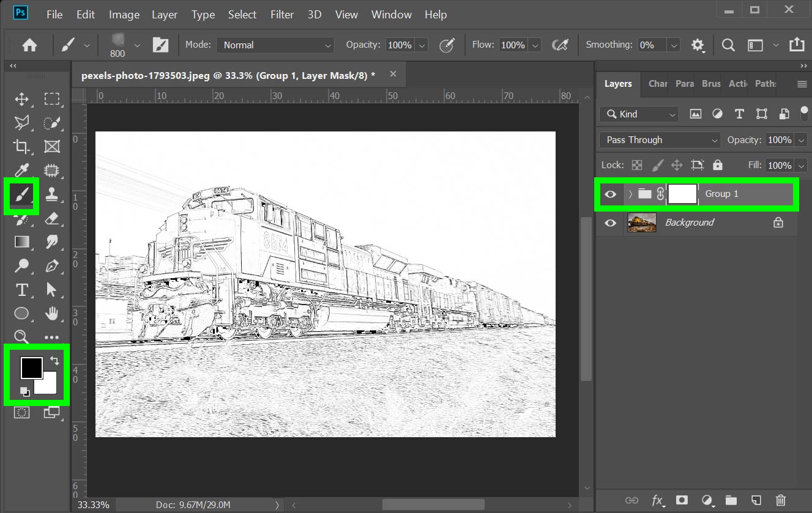This screenshot has height=513, width=812.
Task: Swap foreground and background colors
Action: (x=54, y=361)
